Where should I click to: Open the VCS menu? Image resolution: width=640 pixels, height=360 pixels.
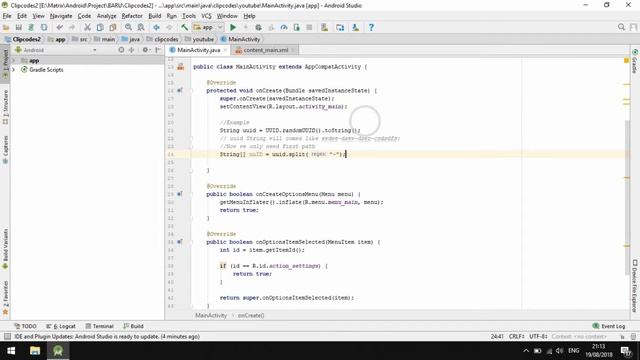[206, 16]
